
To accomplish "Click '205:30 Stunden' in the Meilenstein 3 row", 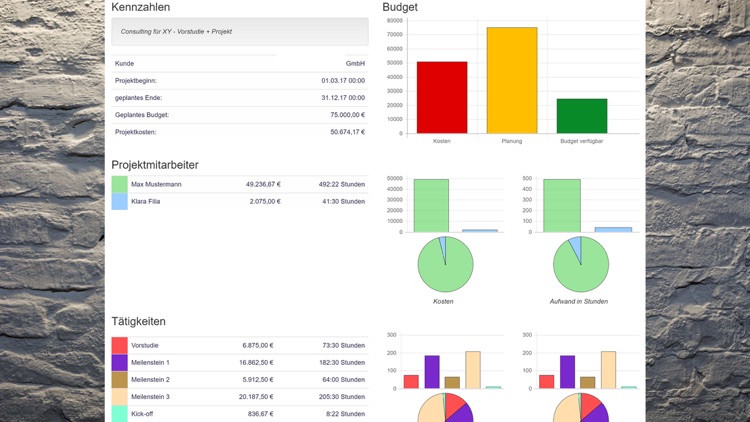I will (x=342, y=397).
